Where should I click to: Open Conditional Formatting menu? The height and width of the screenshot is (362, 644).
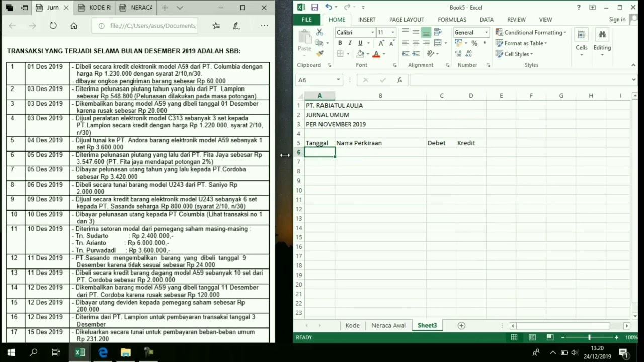coord(531,32)
